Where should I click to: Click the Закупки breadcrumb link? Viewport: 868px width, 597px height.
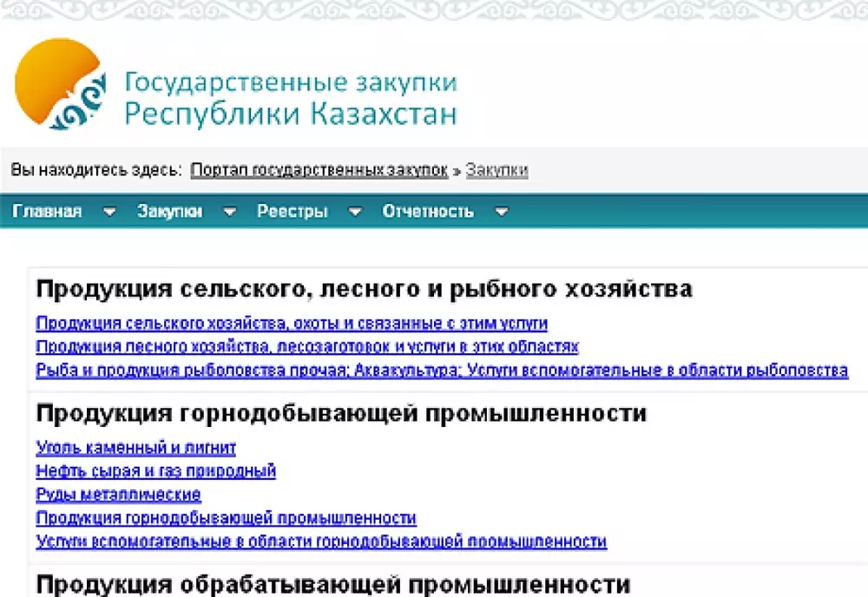coord(496,170)
